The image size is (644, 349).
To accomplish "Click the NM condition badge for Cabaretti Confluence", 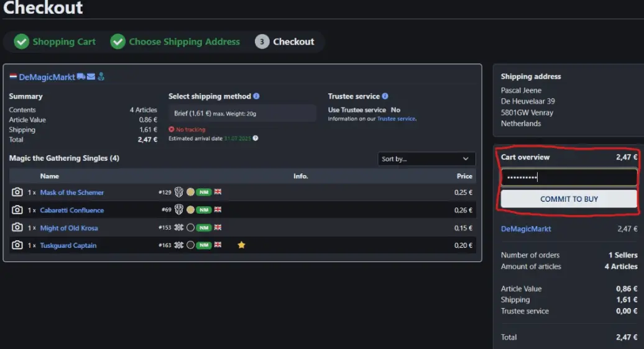I will point(203,210).
